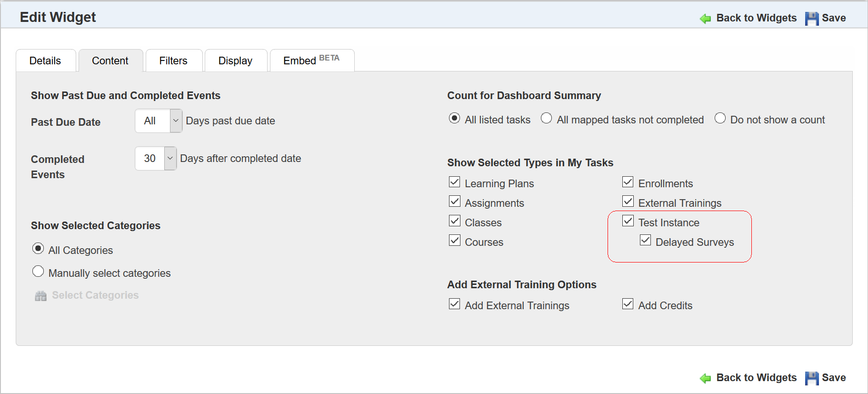This screenshot has width=868, height=394.
Task: Select Manually select categories radio button
Action: coord(38,272)
